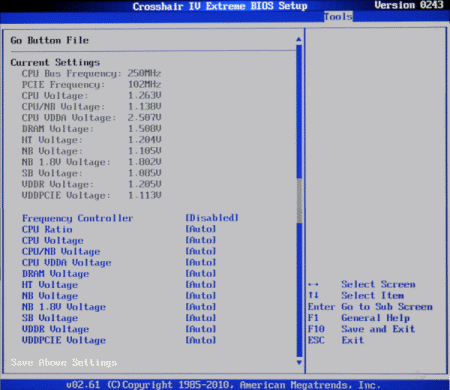Open CPU VDDA Voltage Auto option

[x=201, y=262]
